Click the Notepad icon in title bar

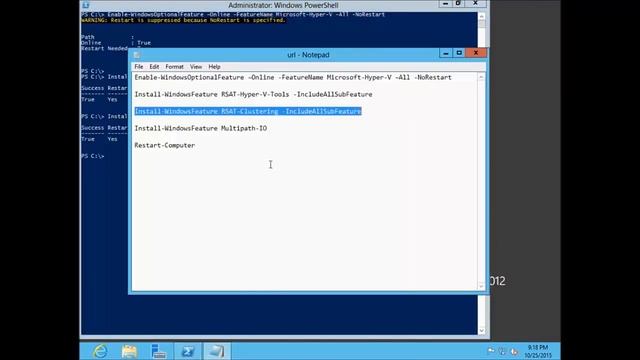click(137, 55)
